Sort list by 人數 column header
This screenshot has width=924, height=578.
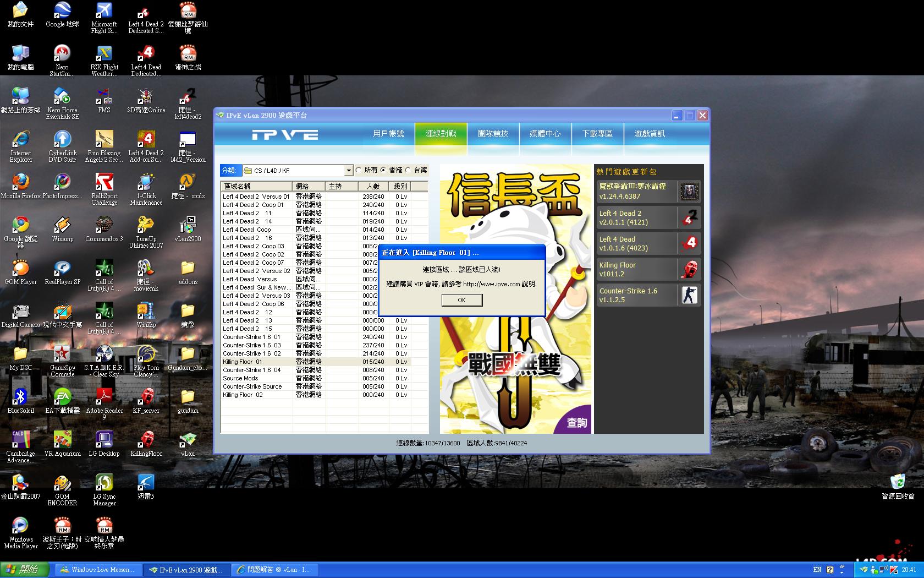(x=373, y=187)
